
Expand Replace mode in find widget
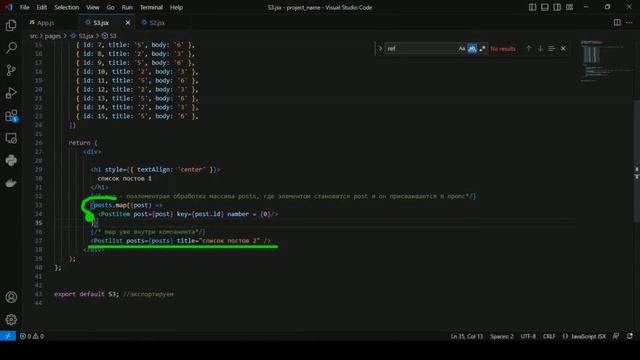tap(380, 49)
